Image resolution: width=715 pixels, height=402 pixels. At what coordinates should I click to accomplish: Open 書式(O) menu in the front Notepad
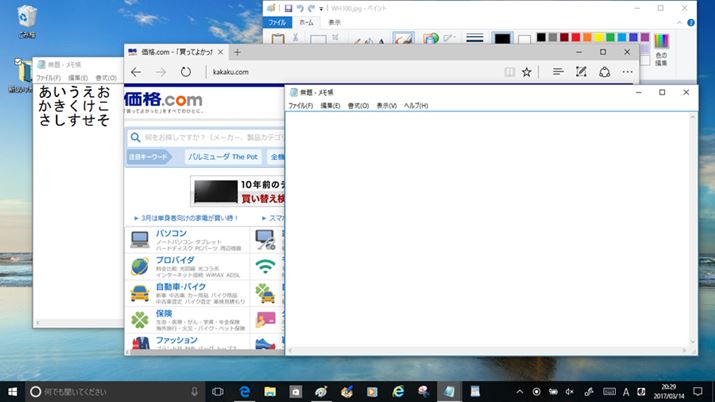(358, 106)
